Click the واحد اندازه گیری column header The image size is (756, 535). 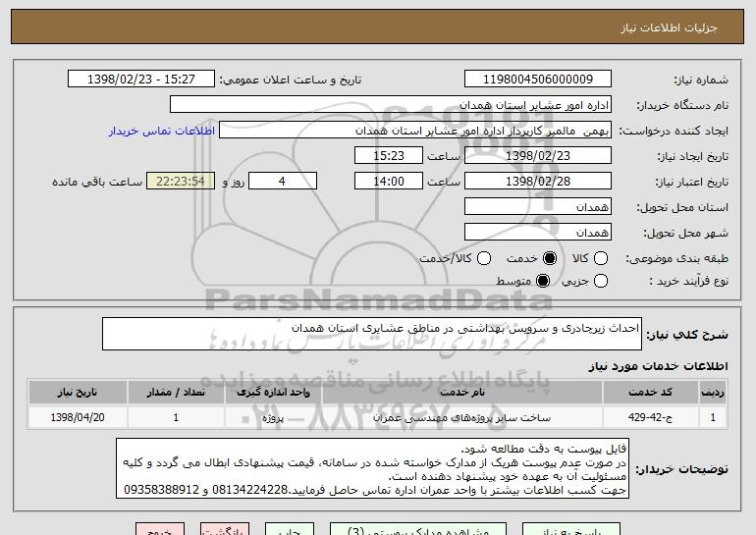pyautogui.click(x=273, y=393)
